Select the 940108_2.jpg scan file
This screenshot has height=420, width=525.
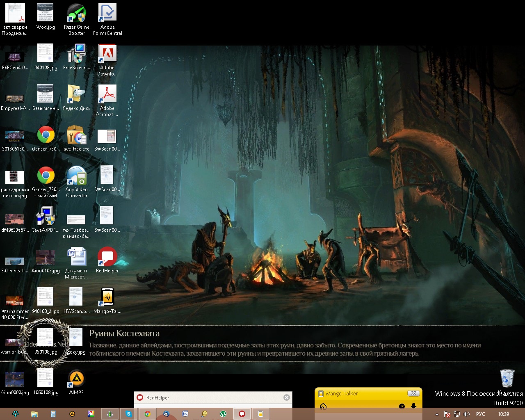click(x=46, y=301)
